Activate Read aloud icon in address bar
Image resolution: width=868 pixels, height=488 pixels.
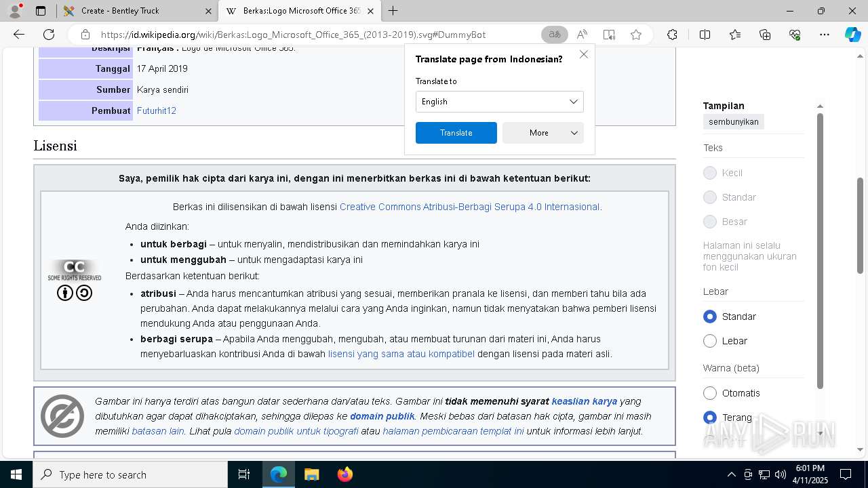coord(582,35)
